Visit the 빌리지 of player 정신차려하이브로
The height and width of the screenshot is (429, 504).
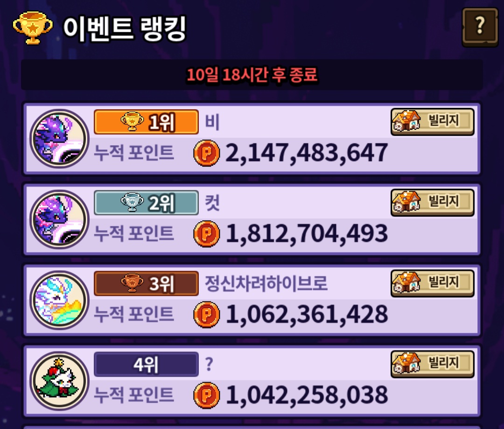[x=432, y=283]
